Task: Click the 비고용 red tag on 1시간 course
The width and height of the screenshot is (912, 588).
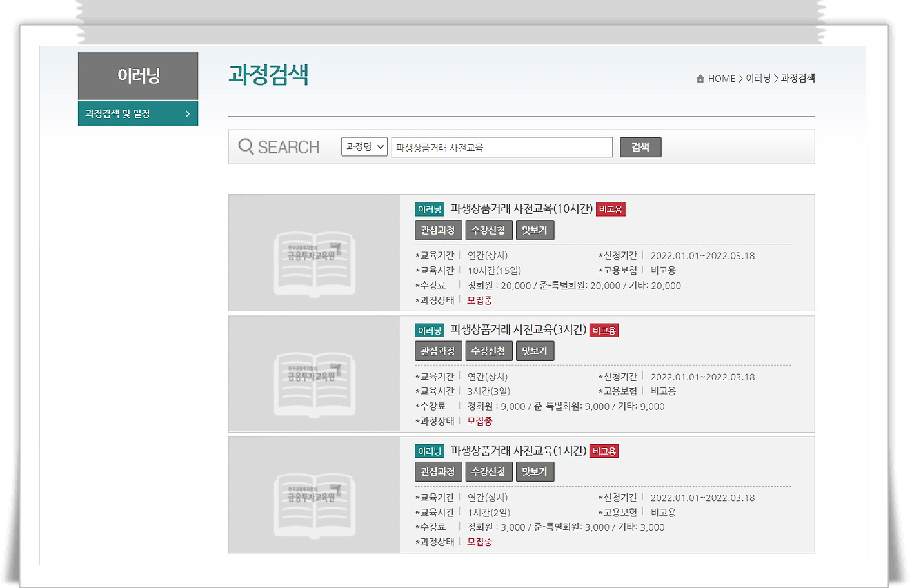Action: pos(604,451)
